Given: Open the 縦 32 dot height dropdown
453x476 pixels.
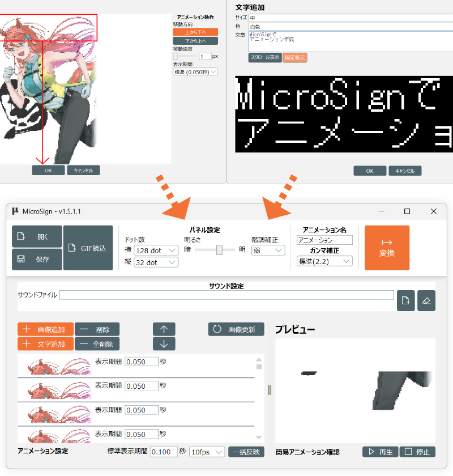Looking at the screenshot, I should pyautogui.click(x=156, y=262).
